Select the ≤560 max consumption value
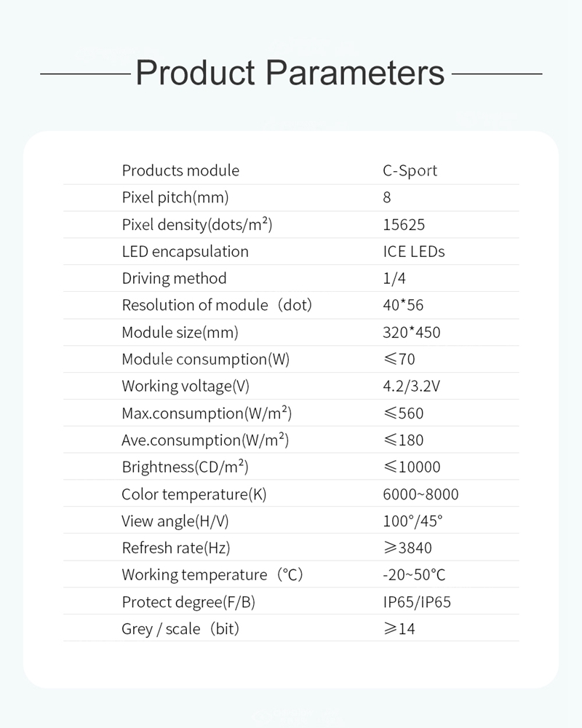The width and height of the screenshot is (582, 728). click(403, 413)
